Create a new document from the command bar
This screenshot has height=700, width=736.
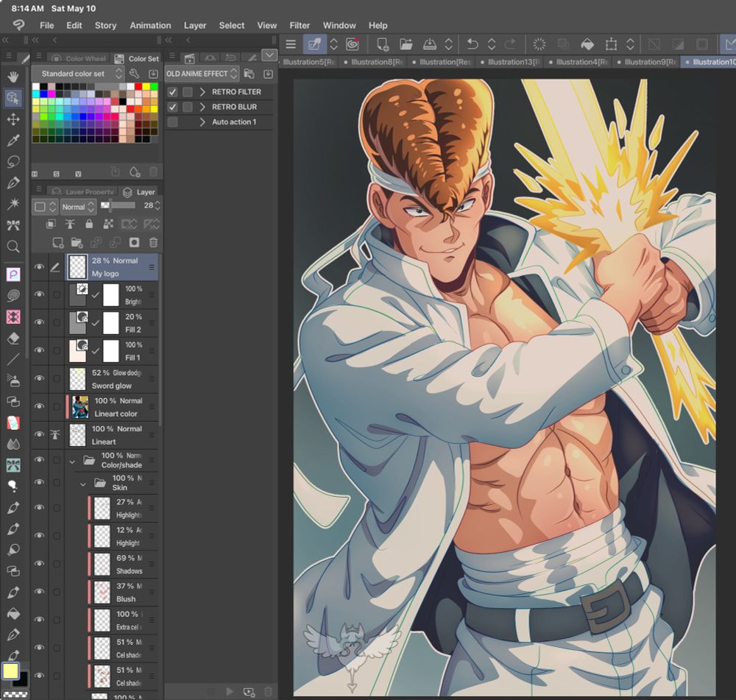tap(383, 45)
